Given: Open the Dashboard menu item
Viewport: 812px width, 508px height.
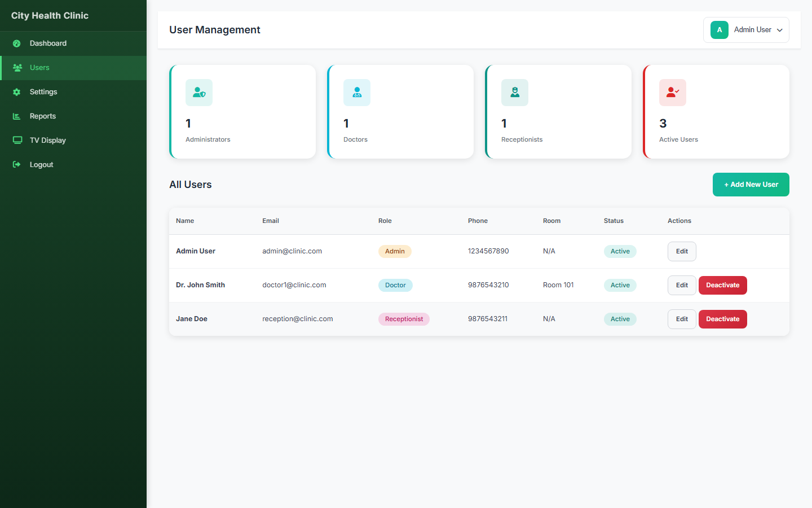Looking at the screenshot, I should pos(73,43).
